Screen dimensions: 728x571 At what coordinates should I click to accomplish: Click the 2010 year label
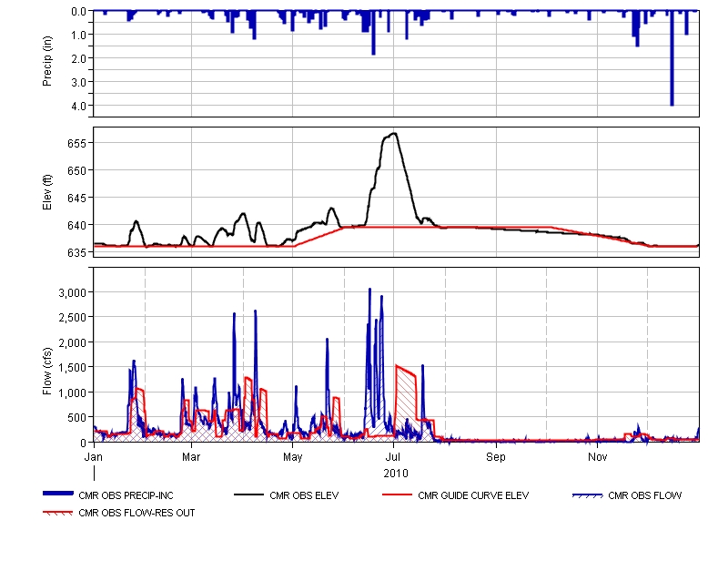(x=396, y=474)
